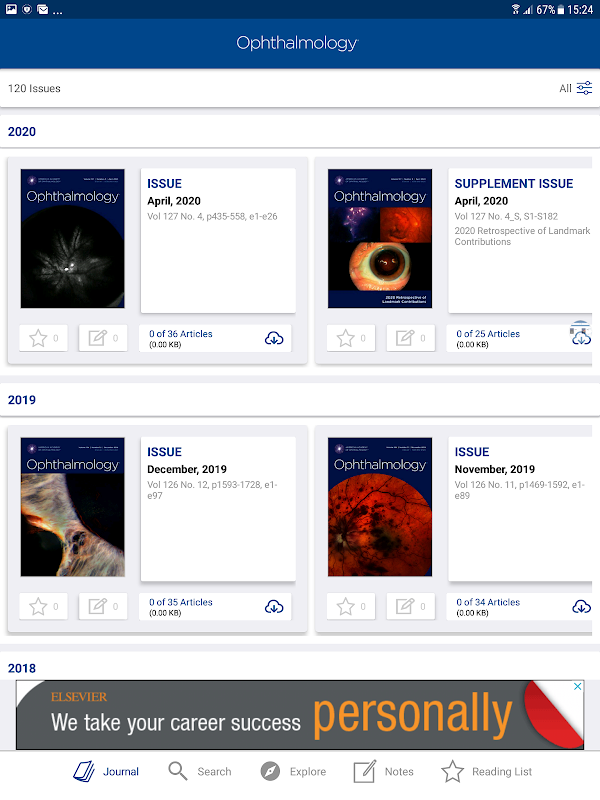The width and height of the screenshot is (600, 800).
Task: Download the November 2019 issue
Action: click(581, 607)
